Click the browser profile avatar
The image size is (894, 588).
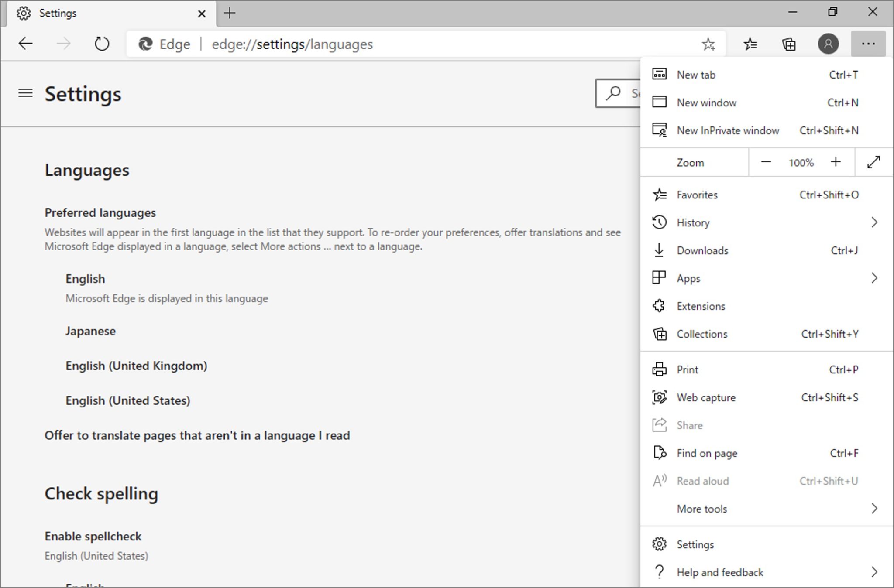coord(829,44)
